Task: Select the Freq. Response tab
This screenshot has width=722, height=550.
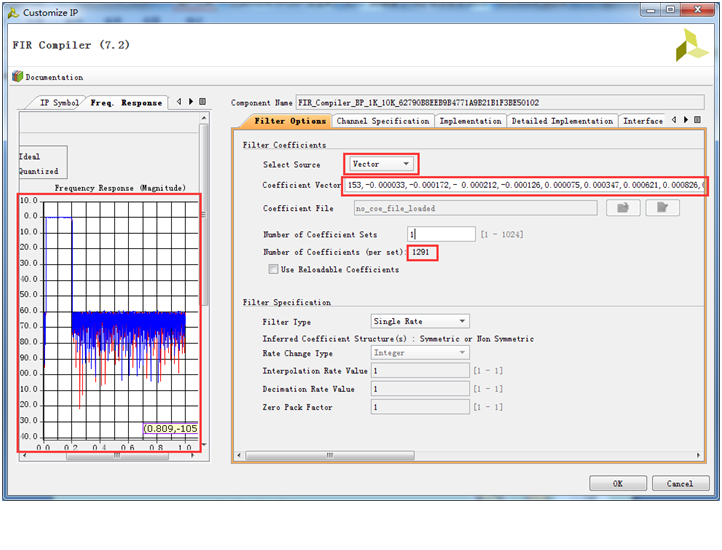Action: click(x=126, y=102)
